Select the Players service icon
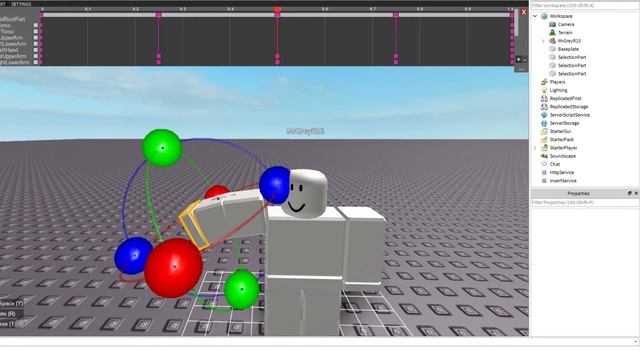 coord(544,82)
